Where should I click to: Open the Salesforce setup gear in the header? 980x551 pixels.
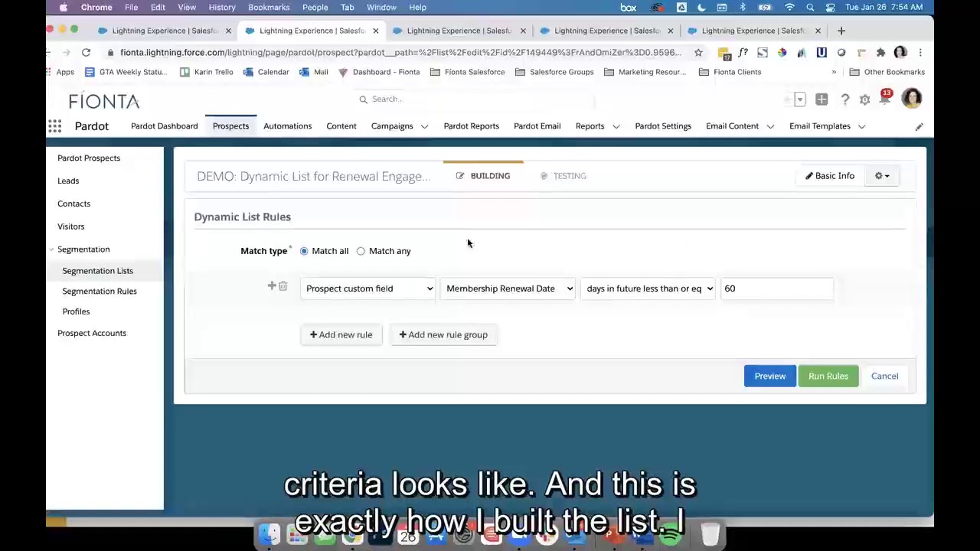pos(864,99)
